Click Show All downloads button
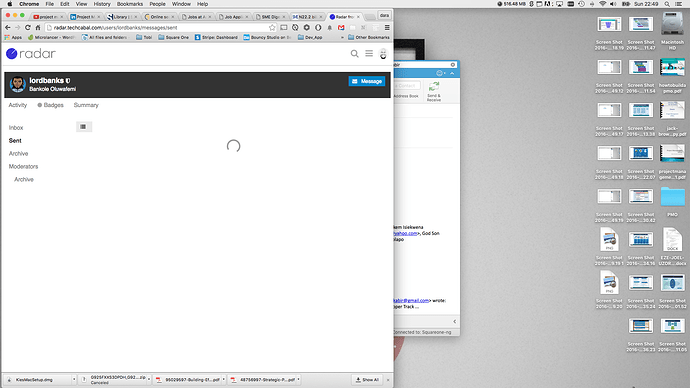Screen dimensions: 690x388 point(367,380)
